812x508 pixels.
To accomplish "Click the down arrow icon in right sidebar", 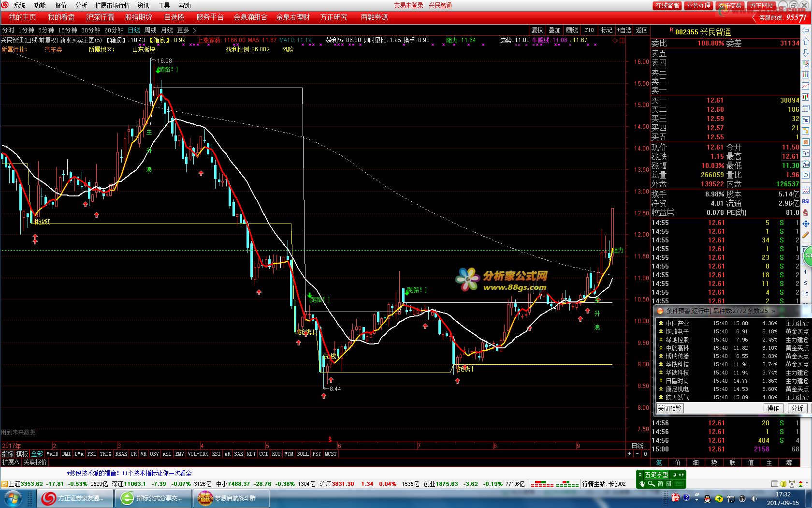I will pyautogui.click(x=806, y=53).
